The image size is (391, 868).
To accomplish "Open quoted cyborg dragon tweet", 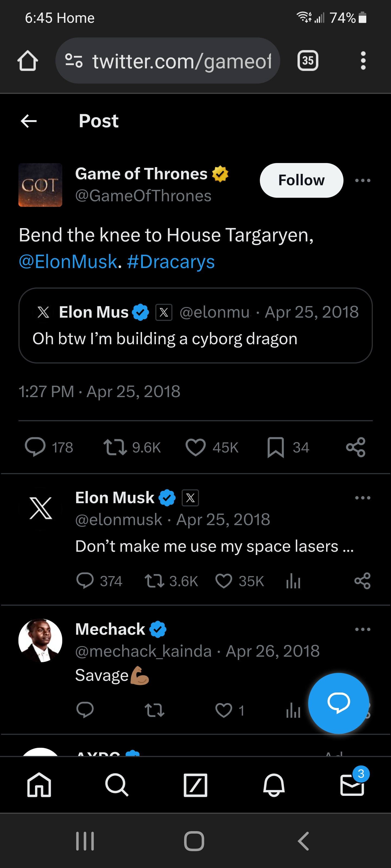I will pyautogui.click(x=195, y=338).
